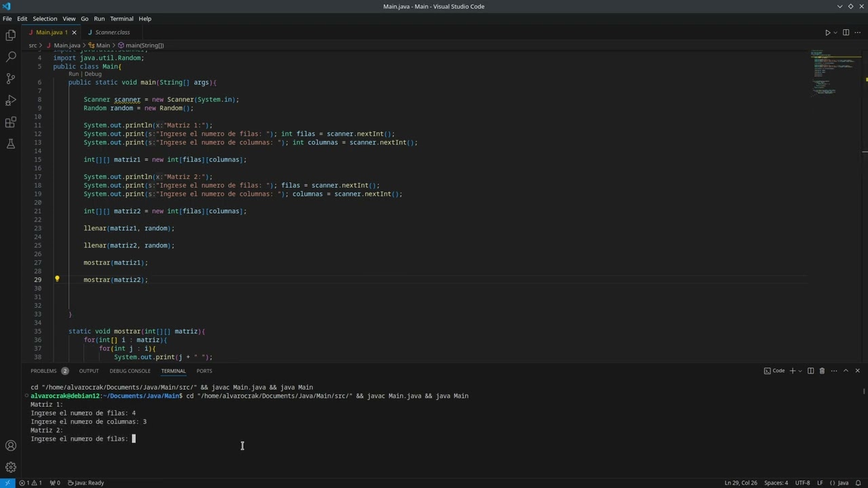Open the Terminal menu
868x488 pixels.
point(122,19)
